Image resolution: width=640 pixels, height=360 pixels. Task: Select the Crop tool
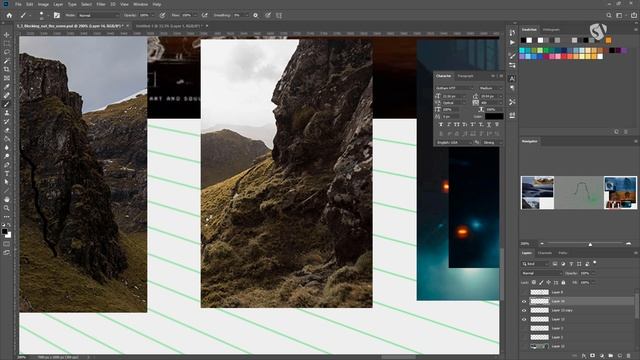coord(7,69)
